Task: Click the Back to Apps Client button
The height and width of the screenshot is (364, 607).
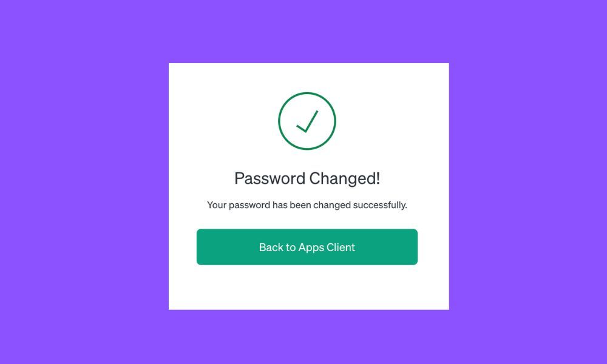Action: coord(307,247)
